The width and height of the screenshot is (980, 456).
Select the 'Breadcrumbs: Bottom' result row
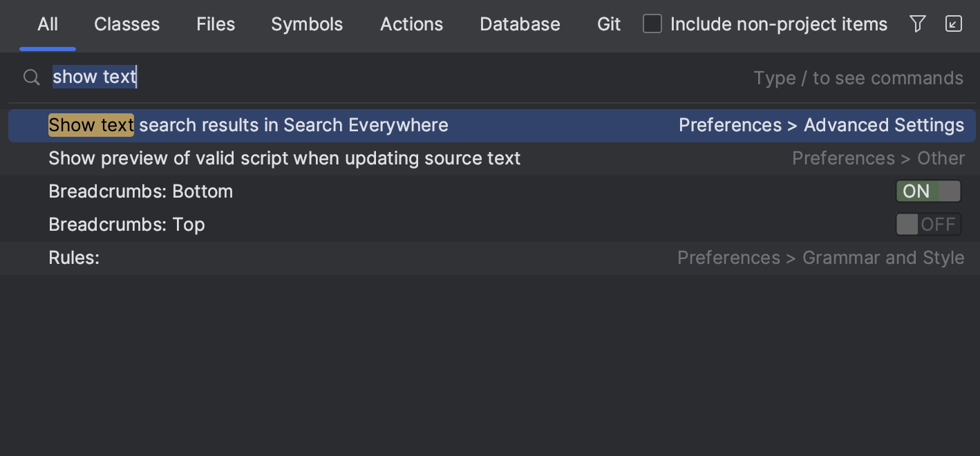[x=490, y=191]
